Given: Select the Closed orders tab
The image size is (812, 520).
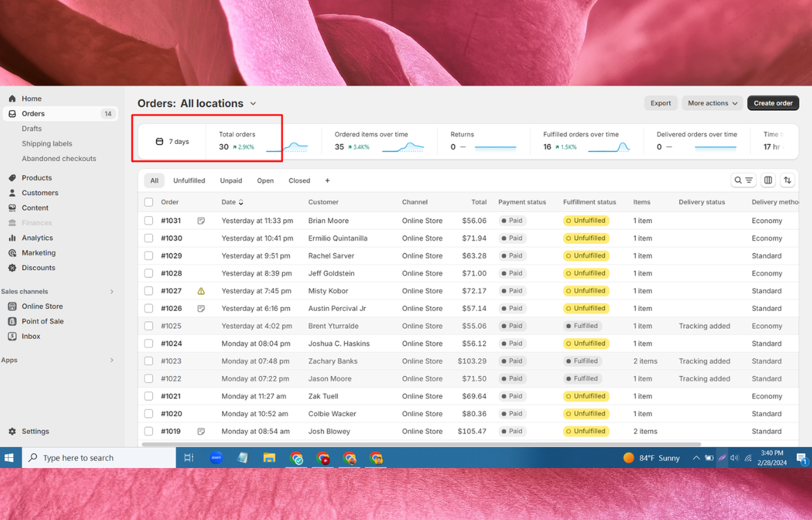Looking at the screenshot, I should [x=299, y=181].
